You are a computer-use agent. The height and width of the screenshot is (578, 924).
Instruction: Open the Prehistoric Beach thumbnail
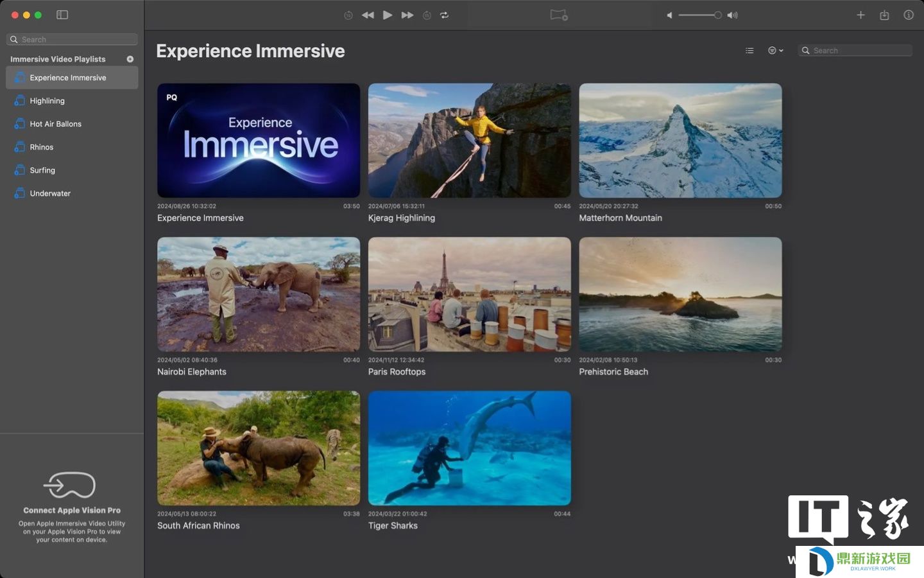tap(680, 294)
